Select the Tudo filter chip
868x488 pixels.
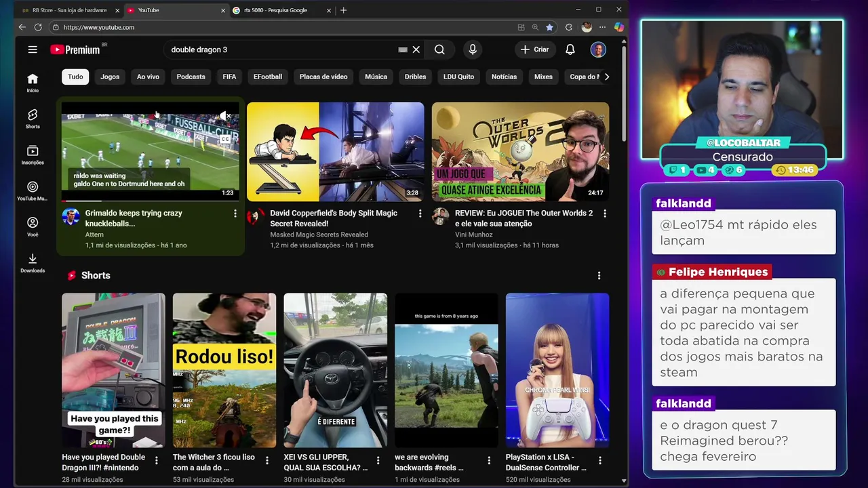(x=75, y=77)
